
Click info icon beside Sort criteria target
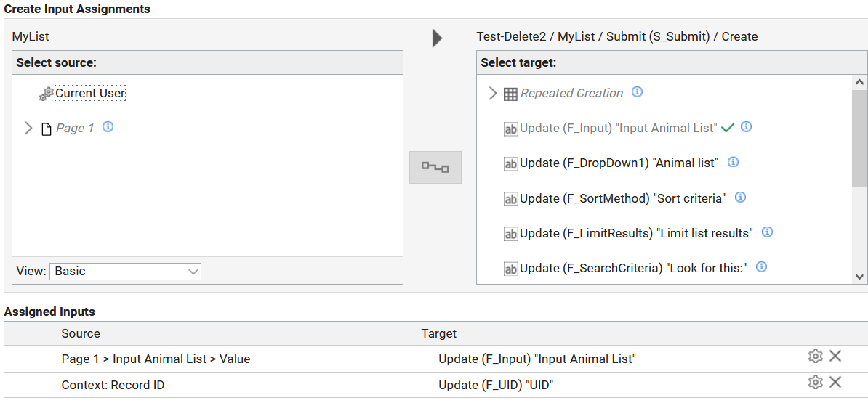pyautogui.click(x=740, y=197)
